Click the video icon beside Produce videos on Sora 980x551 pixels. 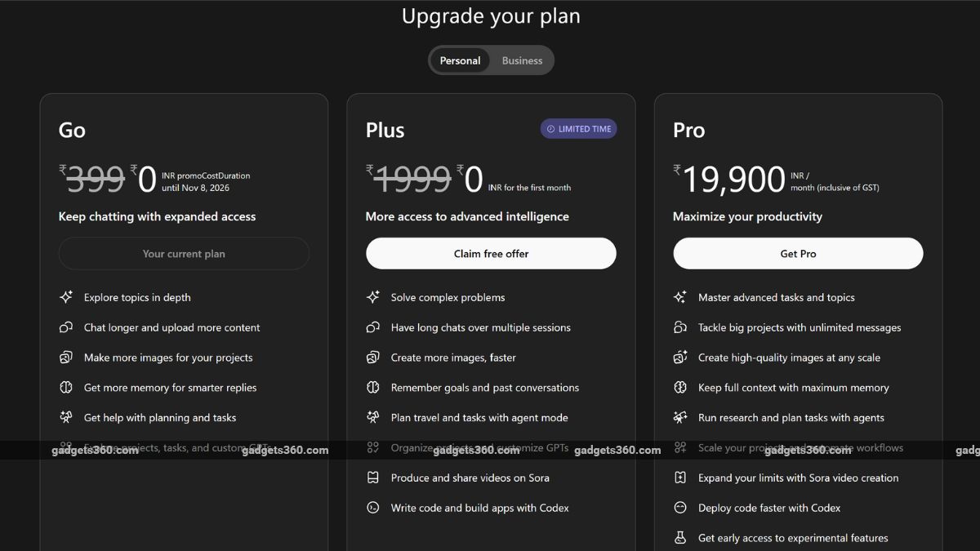[373, 478]
